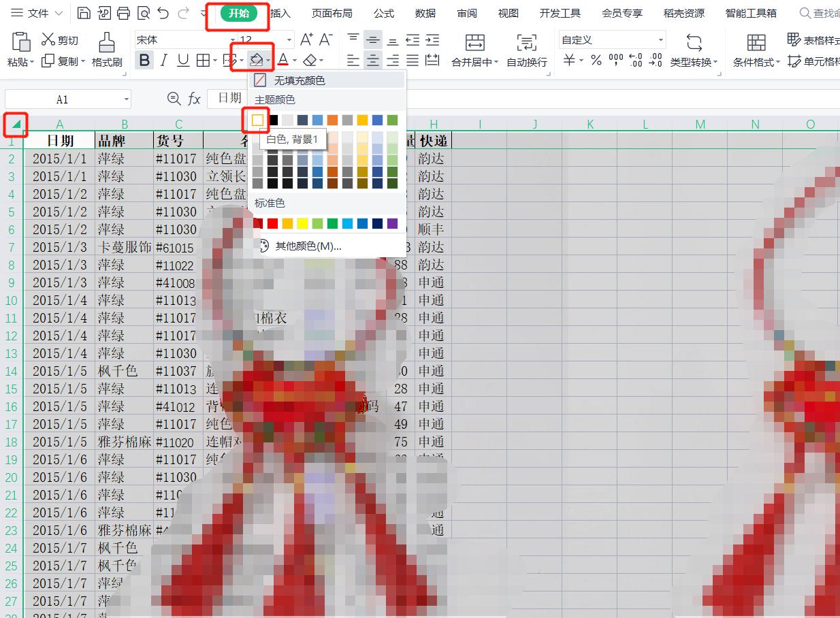Viewport: 840px width, 618px height.
Task: Switch to the 插入 (Insert) tab
Action: pyautogui.click(x=280, y=13)
